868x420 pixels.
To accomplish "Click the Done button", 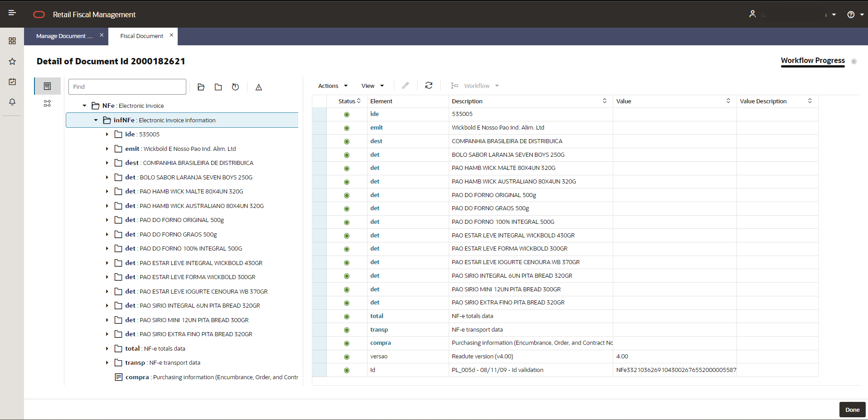I will point(852,410).
